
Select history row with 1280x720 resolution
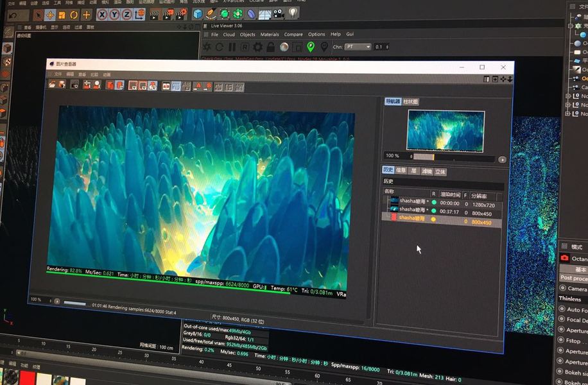(442, 203)
